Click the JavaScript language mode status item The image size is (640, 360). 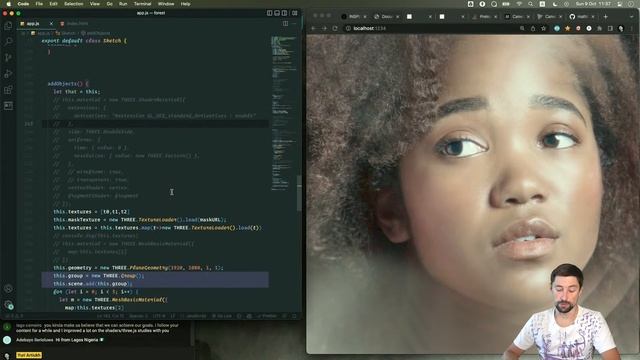point(196,316)
